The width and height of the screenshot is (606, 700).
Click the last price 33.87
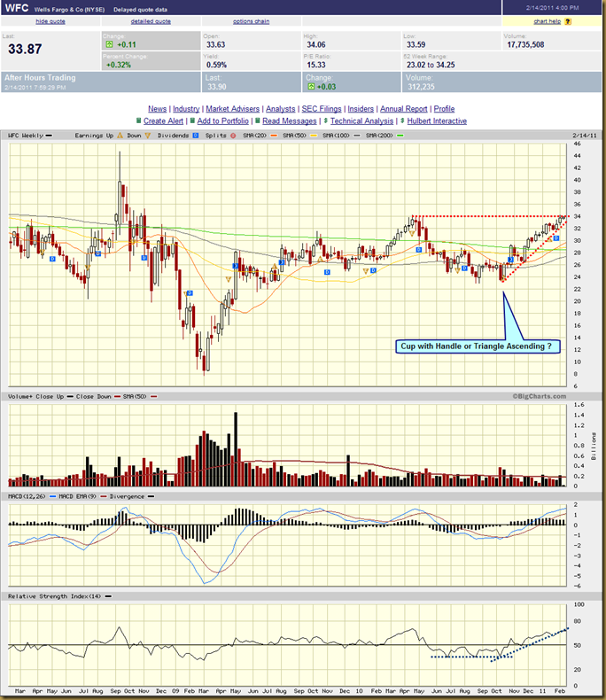pyautogui.click(x=25, y=49)
